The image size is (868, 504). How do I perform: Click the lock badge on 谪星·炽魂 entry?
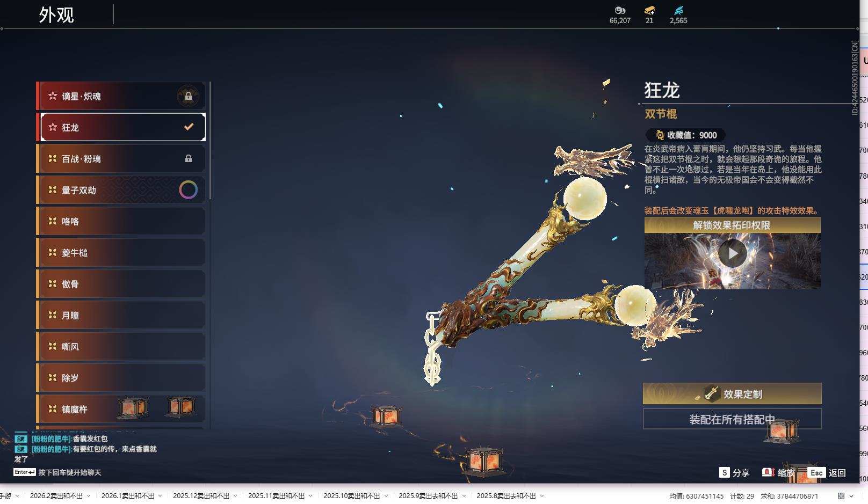188,96
